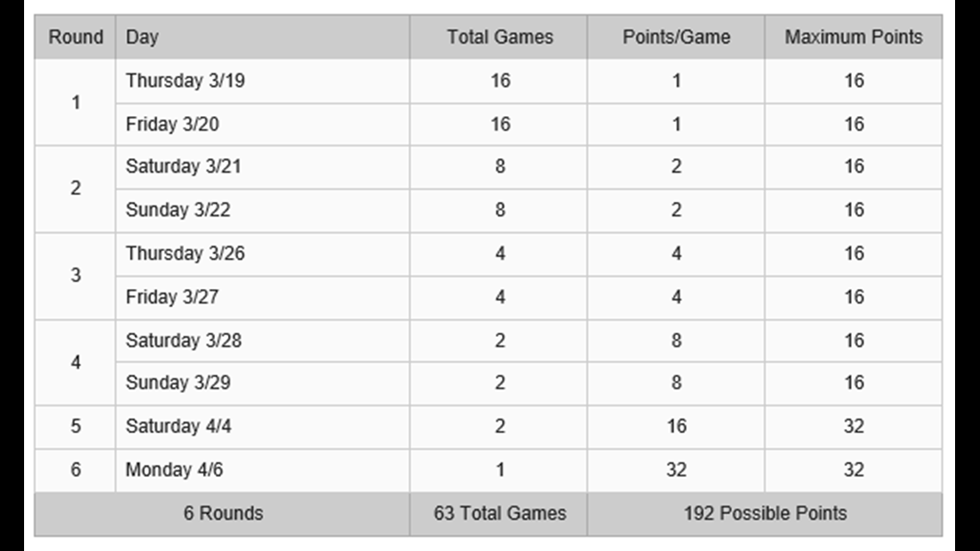Viewport: 980px width, 551px height.
Task: Click the Maximum Points column header
Action: click(x=853, y=37)
